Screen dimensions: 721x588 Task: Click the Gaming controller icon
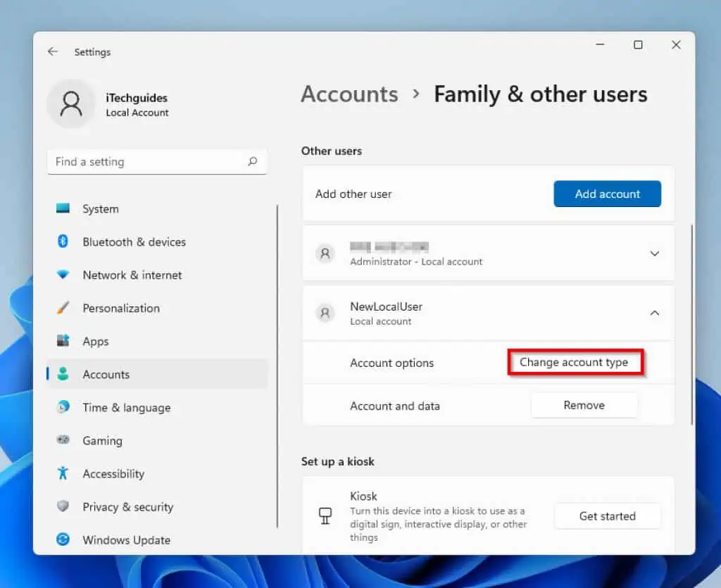click(63, 440)
